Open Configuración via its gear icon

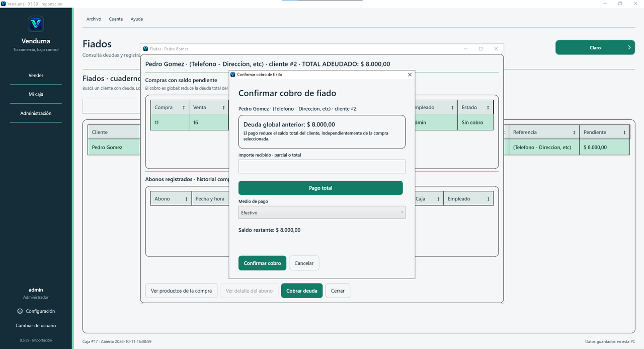coord(20,311)
